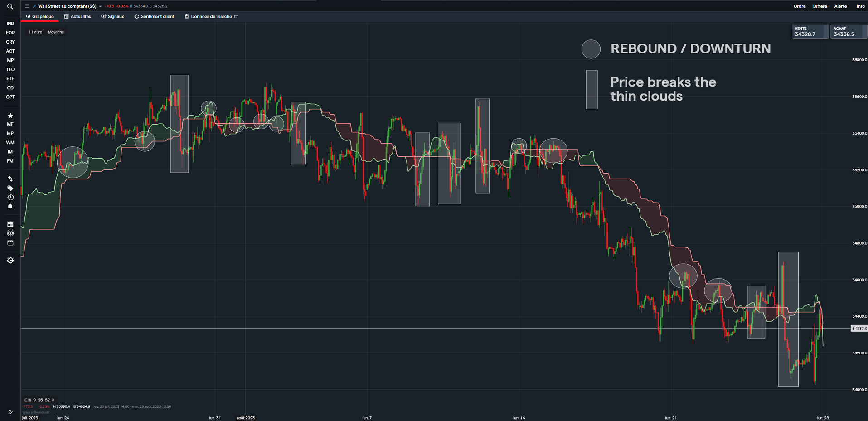Image resolution: width=868 pixels, height=421 pixels.
Task: Click the B 34024.9 low value
Action: coord(82,406)
